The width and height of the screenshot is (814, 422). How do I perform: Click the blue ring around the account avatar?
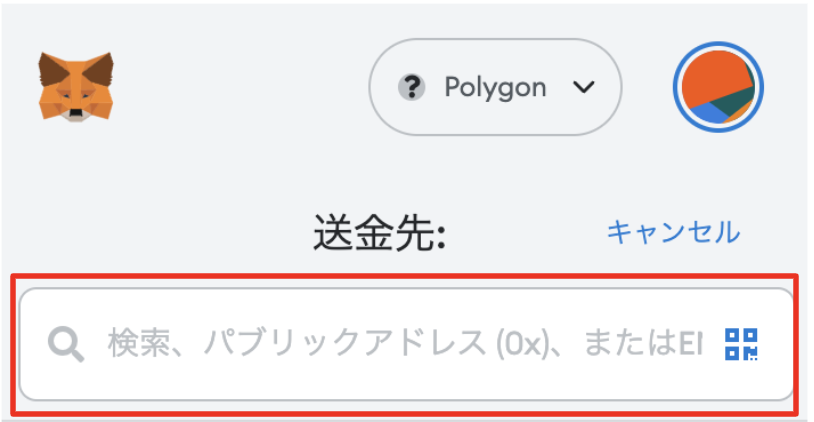coord(718,44)
